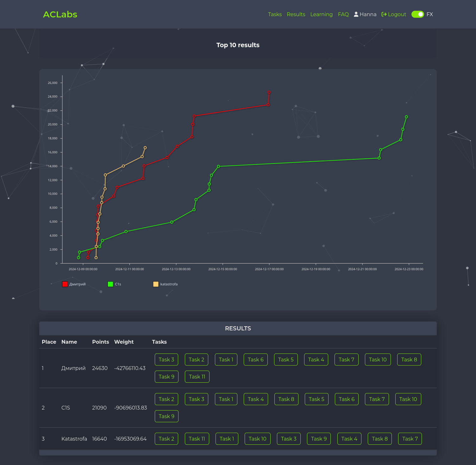Click the topmost red data point on chart
The height and width of the screenshot is (465, 476).
pyautogui.click(x=269, y=92)
